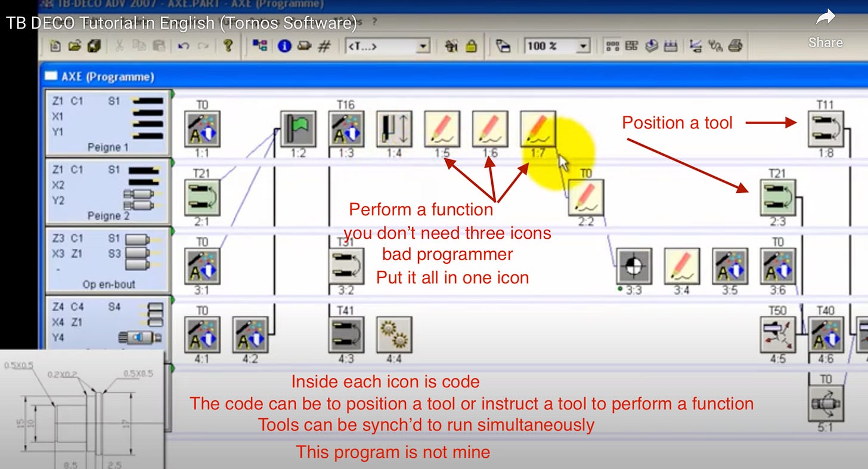Click the blue Info circle toolbar icon

point(284,46)
